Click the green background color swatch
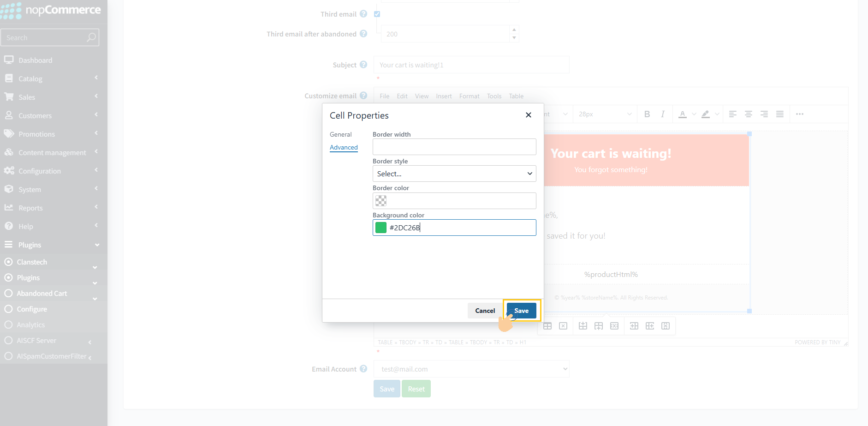The height and width of the screenshot is (426, 868). (381, 228)
